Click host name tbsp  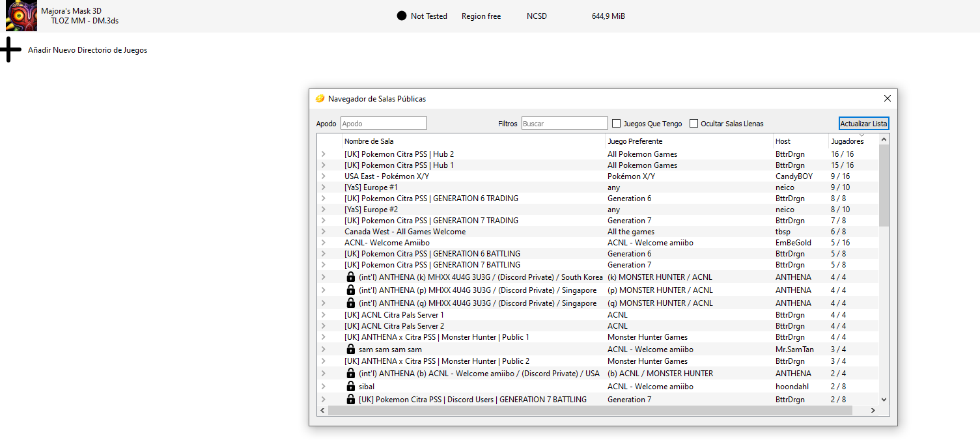point(783,232)
